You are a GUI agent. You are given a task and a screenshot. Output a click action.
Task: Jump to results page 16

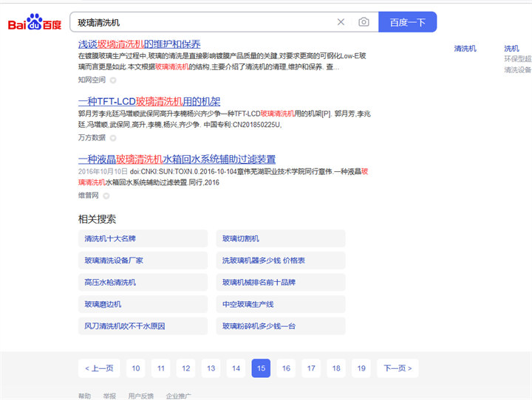tap(286, 368)
